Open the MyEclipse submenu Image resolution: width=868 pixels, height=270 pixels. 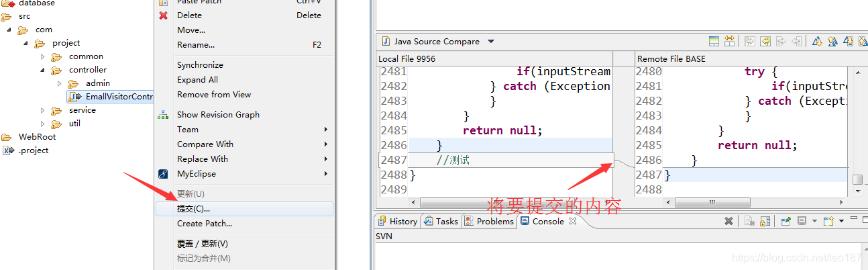click(244, 174)
